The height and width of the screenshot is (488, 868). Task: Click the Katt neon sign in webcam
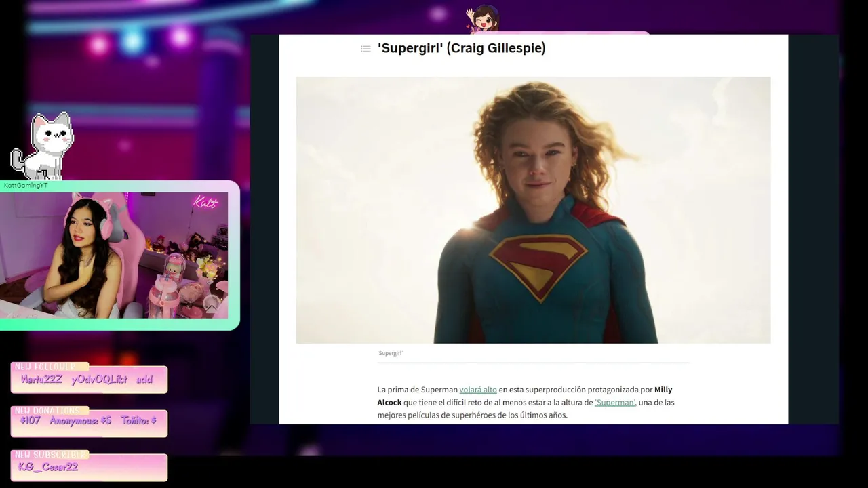pos(205,202)
